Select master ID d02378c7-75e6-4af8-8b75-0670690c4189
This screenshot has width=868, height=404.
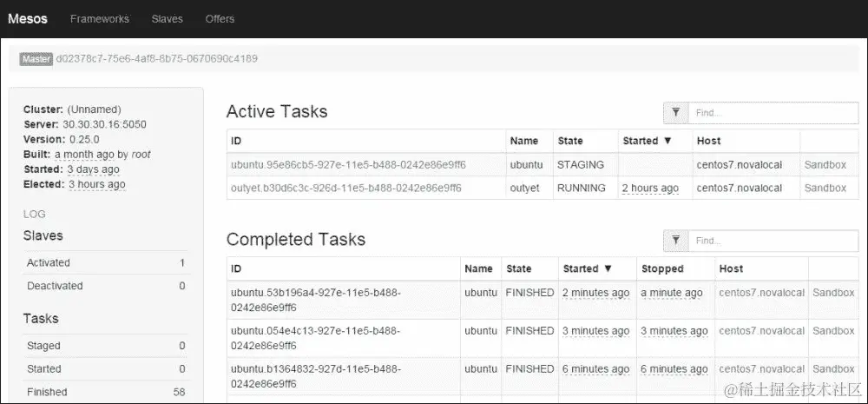[x=156, y=59]
